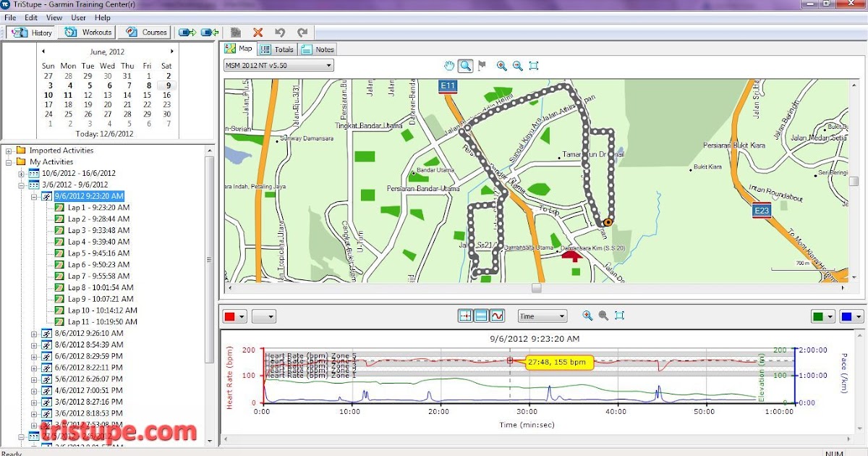The width and height of the screenshot is (868, 456).
Task: Select the pan/hand tool on the map
Action: [449, 66]
